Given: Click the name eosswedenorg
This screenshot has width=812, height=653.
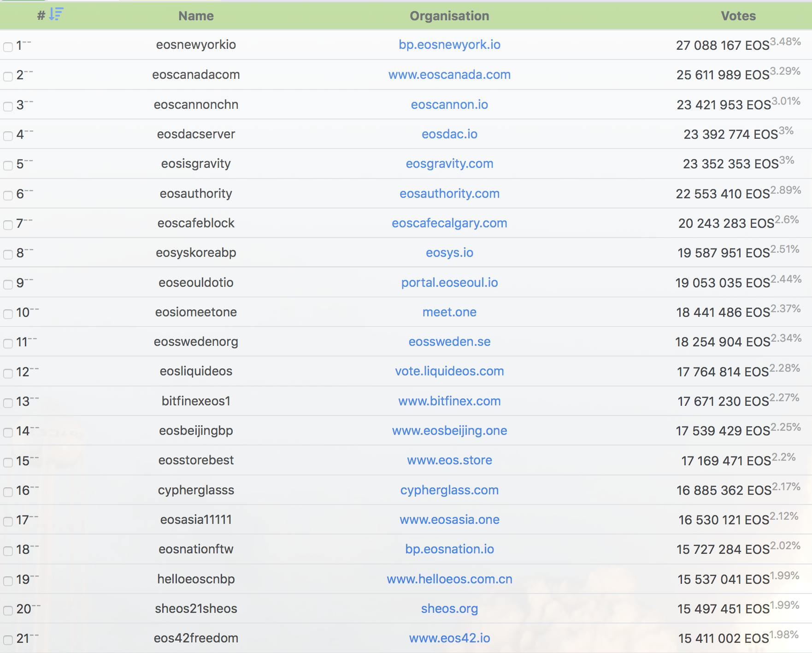Looking at the screenshot, I should pos(196,342).
